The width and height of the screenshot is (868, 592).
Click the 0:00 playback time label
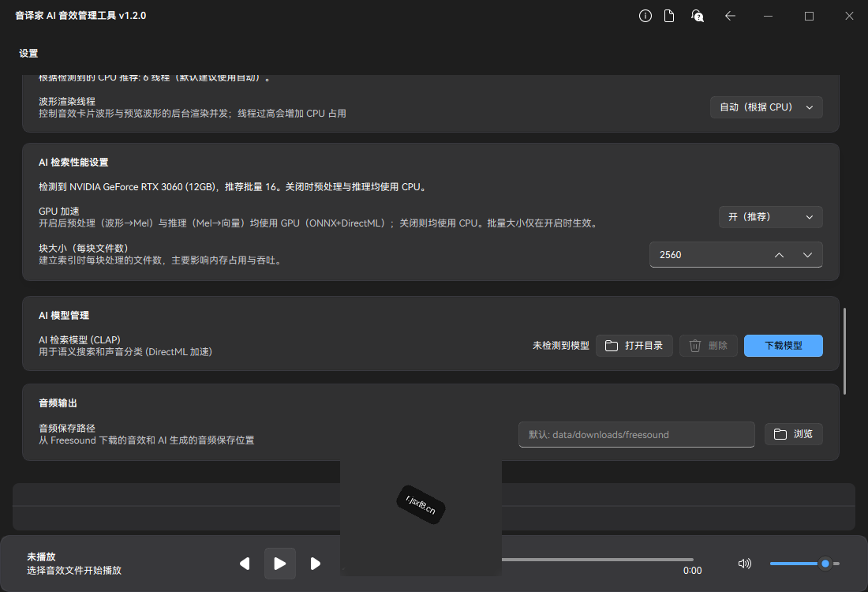pos(692,571)
